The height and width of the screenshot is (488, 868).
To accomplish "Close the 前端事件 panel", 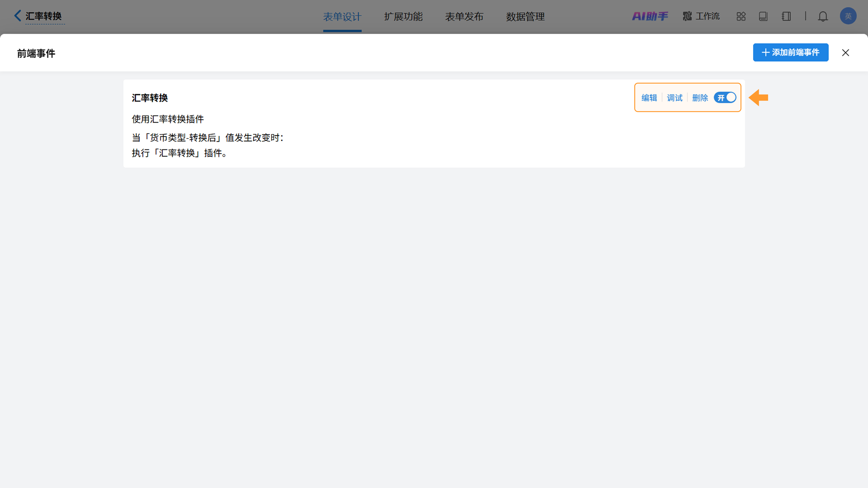I will point(845,53).
